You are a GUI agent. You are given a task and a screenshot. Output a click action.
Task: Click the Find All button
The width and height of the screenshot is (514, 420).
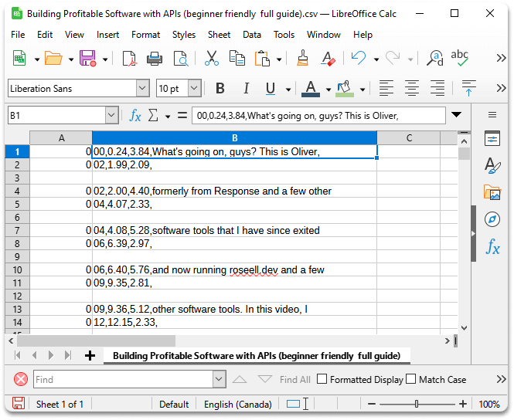coord(294,379)
